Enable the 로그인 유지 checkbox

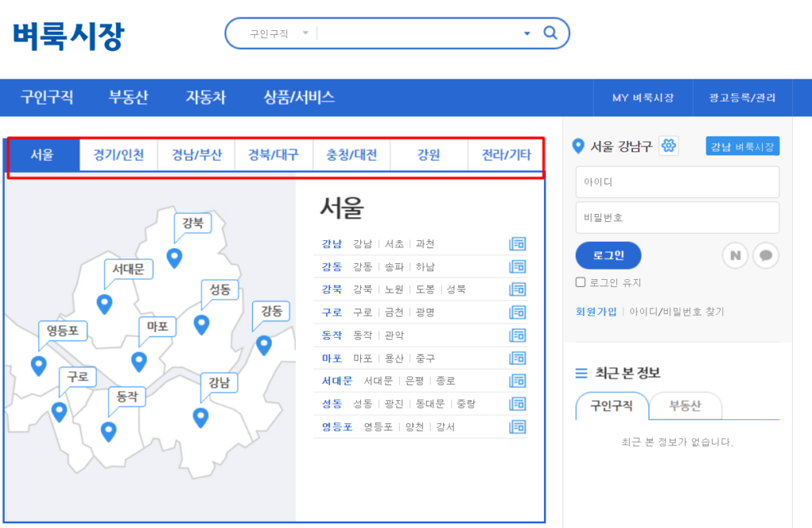pyautogui.click(x=580, y=282)
